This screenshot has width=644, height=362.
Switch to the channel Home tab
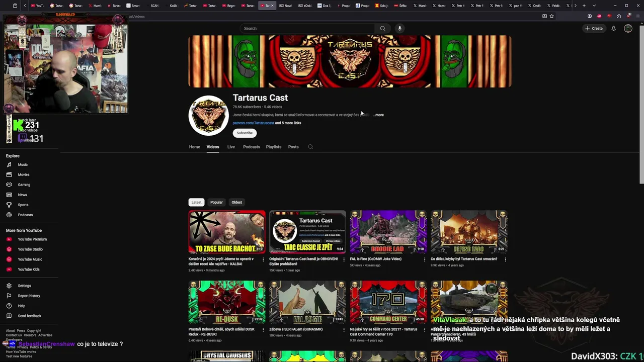(x=194, y=147)
